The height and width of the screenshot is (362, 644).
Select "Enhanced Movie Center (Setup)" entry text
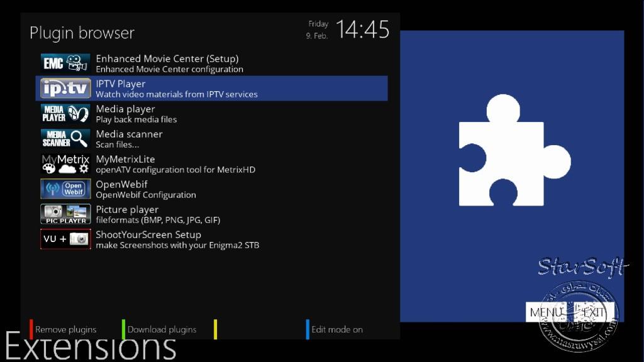167,58
